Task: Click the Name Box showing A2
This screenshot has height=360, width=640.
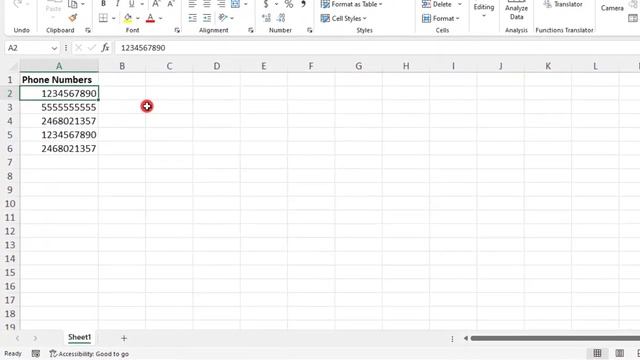Action: click(27, 48)
